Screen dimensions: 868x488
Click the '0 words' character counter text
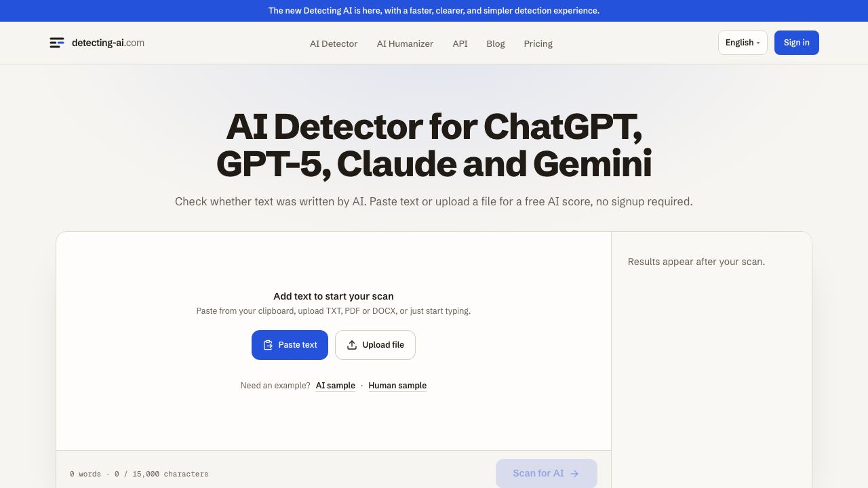139,474
